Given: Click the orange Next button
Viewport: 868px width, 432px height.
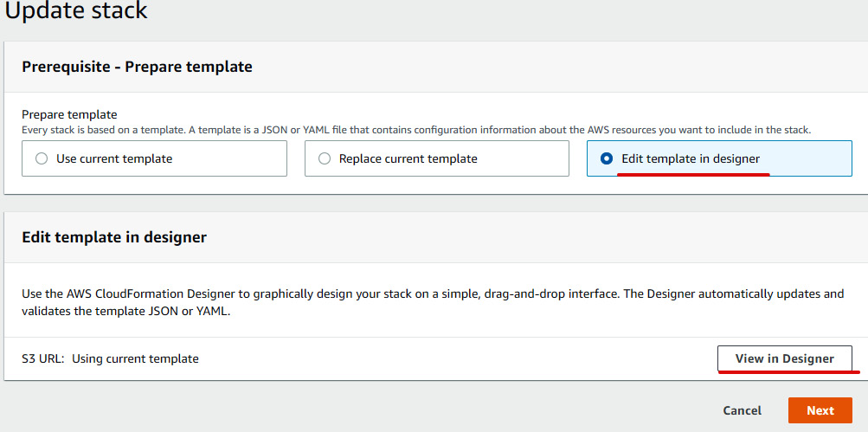Looking at the screenshot, I should 820,410.
